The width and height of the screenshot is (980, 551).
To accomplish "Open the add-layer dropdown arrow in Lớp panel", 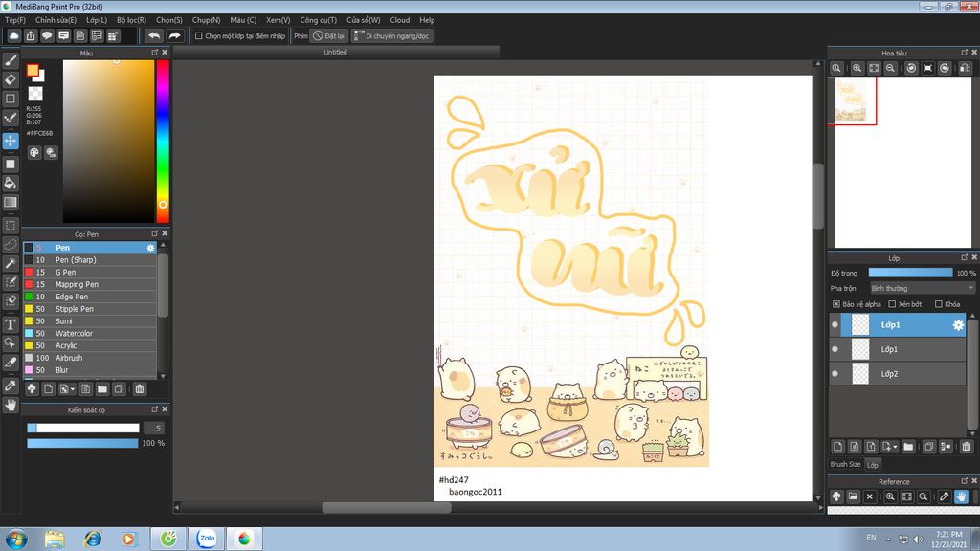I will (x=890, y=446).
